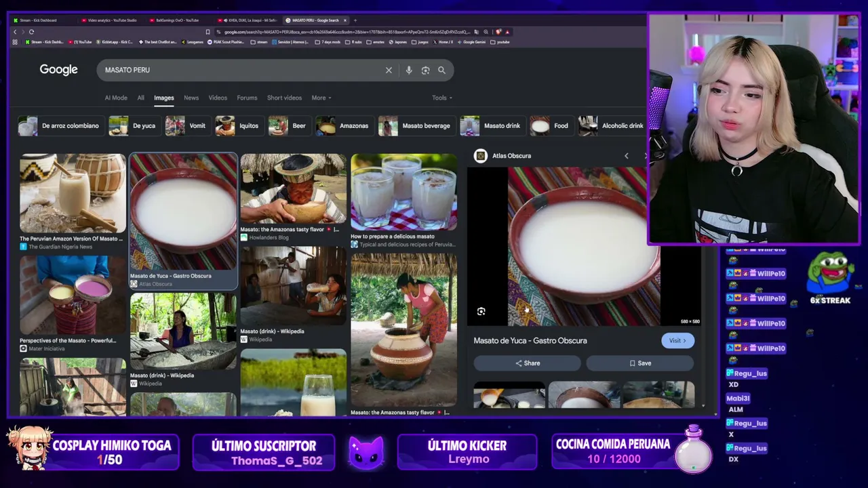The width and height of the screenshot is (868, 488).
Task: Reload the page with the refresh icon
Action: click(31, 32)
